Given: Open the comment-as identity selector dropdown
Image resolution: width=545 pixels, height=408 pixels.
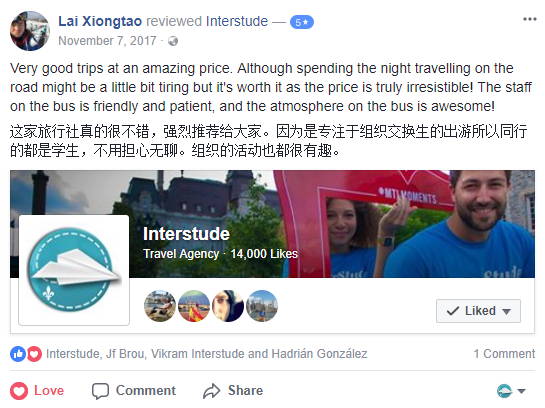Looking at the screenshot, I should tap(511, 391).
